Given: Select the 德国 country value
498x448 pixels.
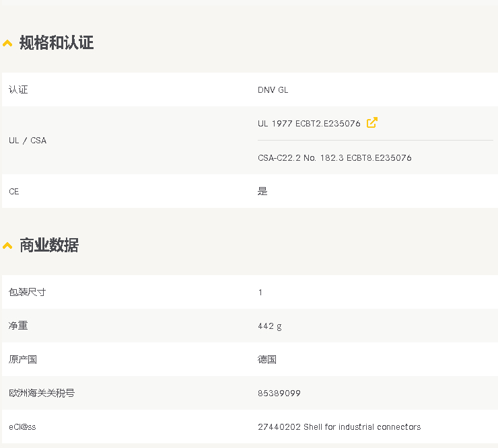Looking at the screenshot, I should tap(267, 360).
